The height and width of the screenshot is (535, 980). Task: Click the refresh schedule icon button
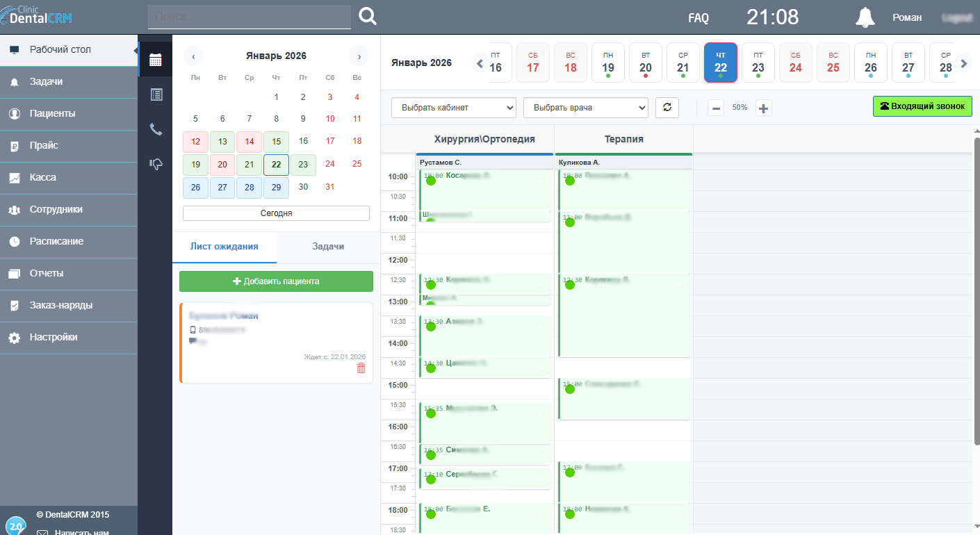667,108
